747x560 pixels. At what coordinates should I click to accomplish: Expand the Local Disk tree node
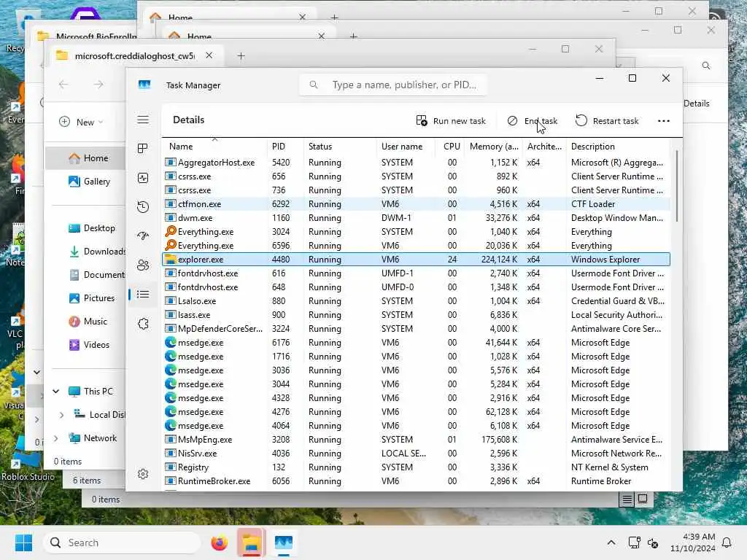tap(61, 415)
